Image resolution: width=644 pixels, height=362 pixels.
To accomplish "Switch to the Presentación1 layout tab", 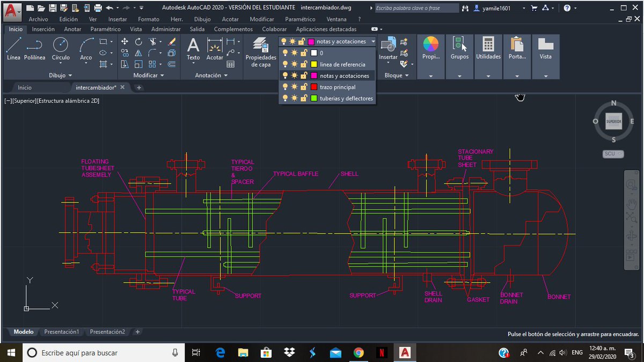I will [62, 332].
